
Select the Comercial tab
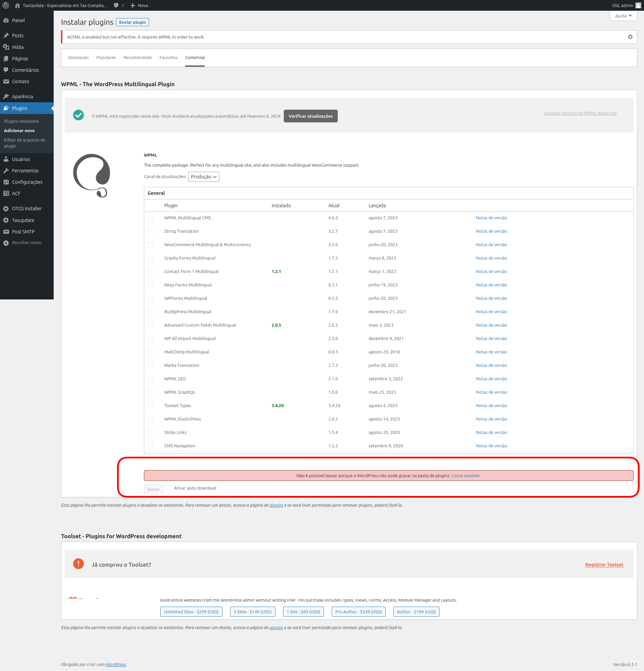point(195,58)
